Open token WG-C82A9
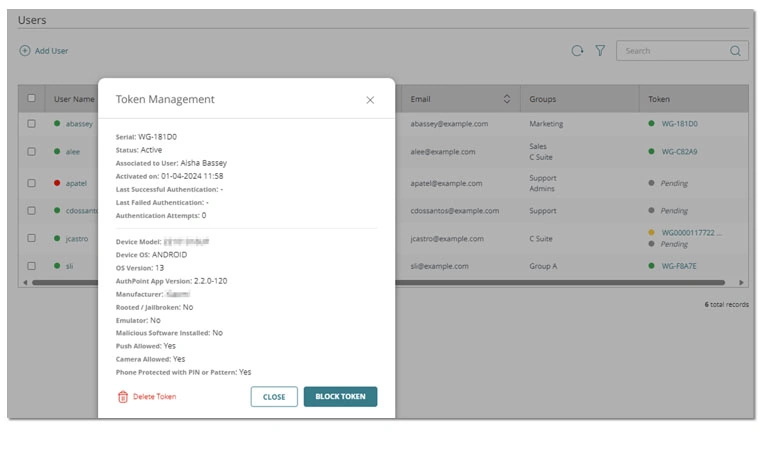This screenshot has width=766, height=450. (680, 152)
